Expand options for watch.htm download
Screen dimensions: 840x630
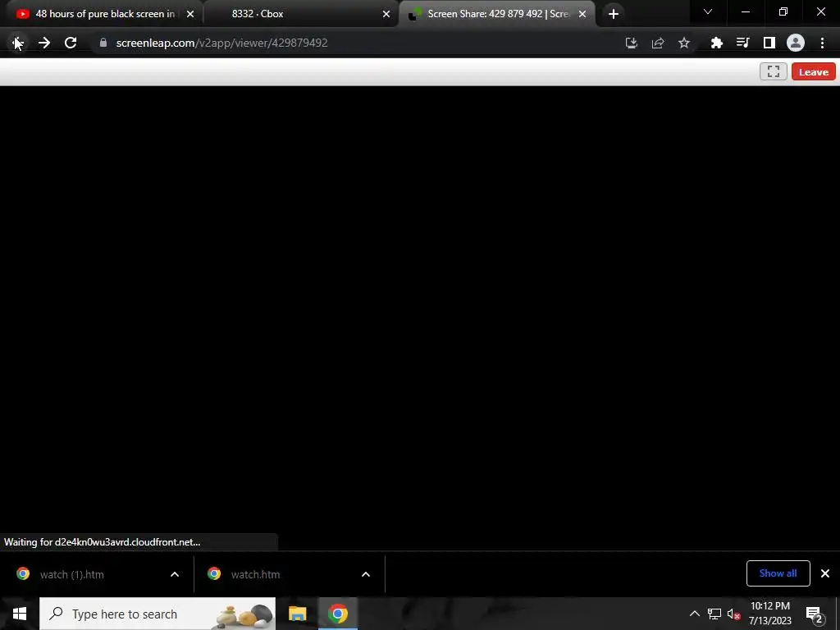click(x=366, y=574)
